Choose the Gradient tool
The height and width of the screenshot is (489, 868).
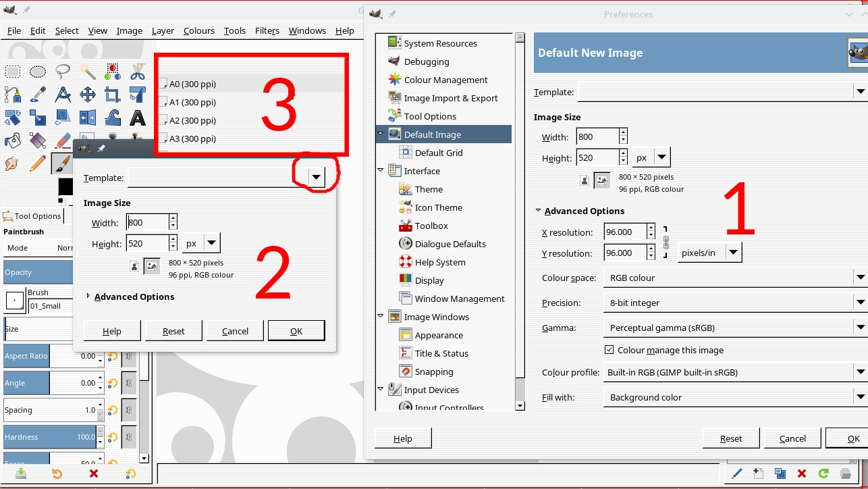[x=38, y=141]
